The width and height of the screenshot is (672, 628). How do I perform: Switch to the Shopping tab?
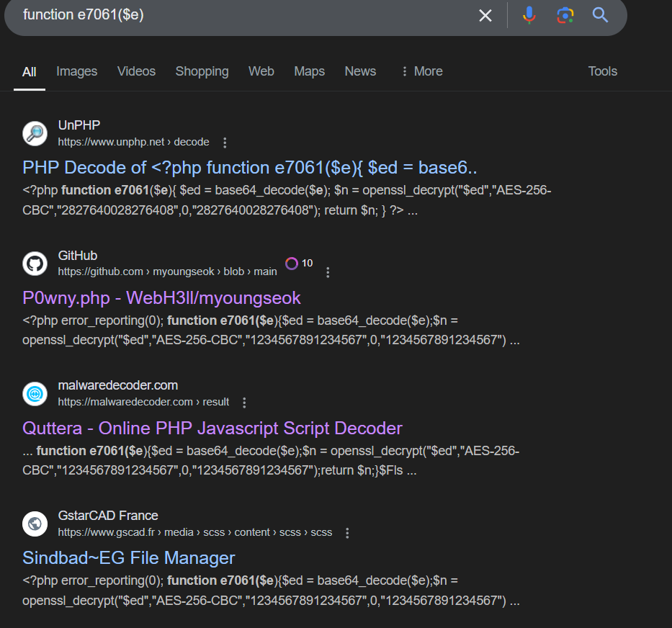click(x=202, y=71)
